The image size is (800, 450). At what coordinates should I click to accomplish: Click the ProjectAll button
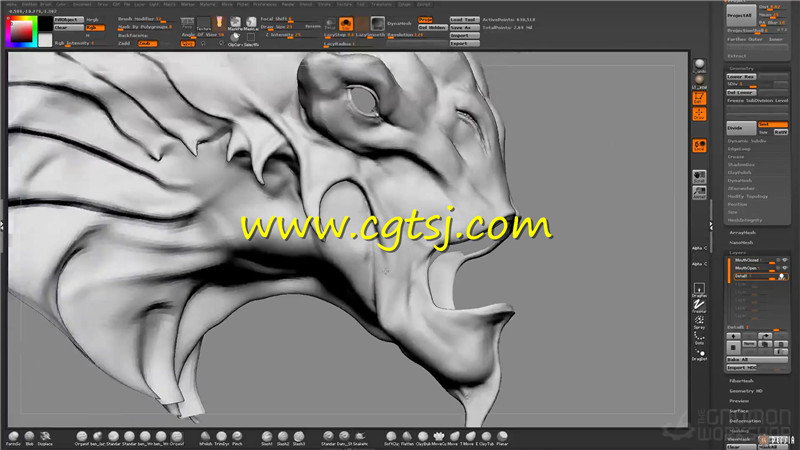pyautogui.click(x=741, y=15)
